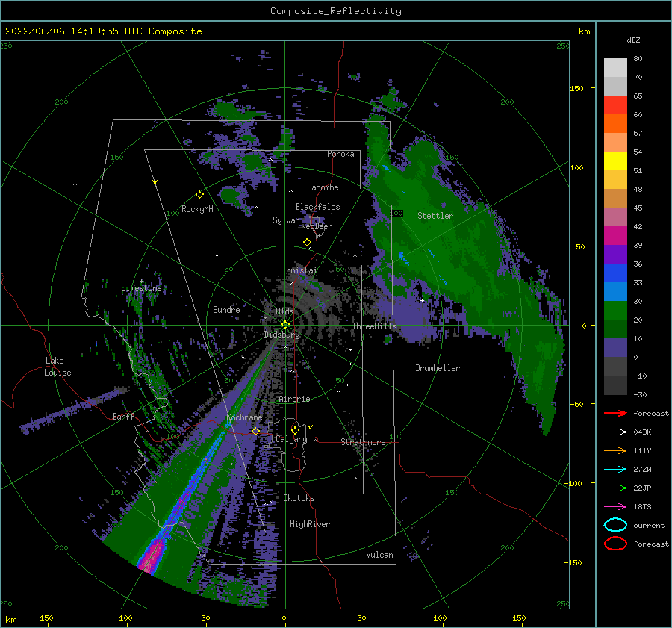672x628 pixels.
Task: Click the 18TS legend text
Action: coord(642,507)
